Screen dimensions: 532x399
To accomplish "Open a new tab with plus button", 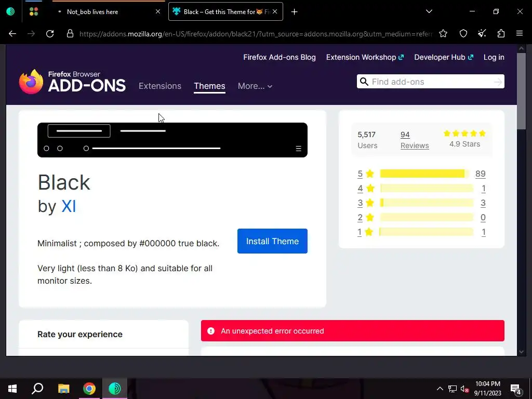I will click(294, 12).
